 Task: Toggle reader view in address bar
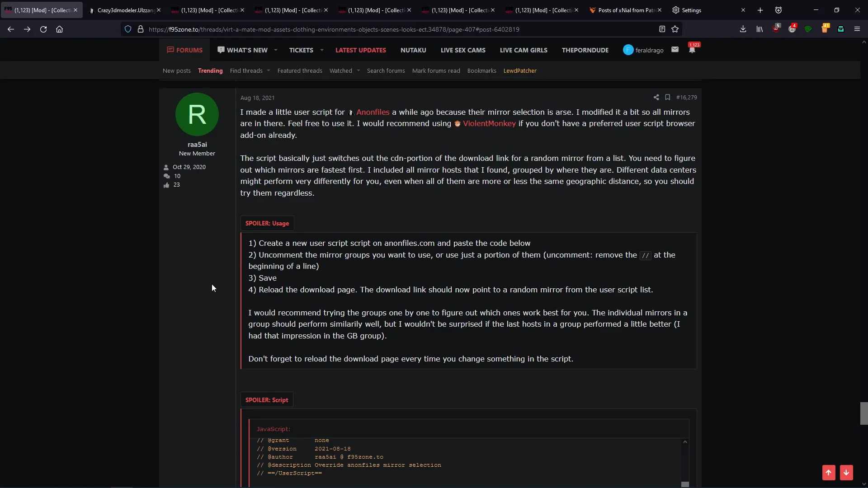[x=662, y=29]
